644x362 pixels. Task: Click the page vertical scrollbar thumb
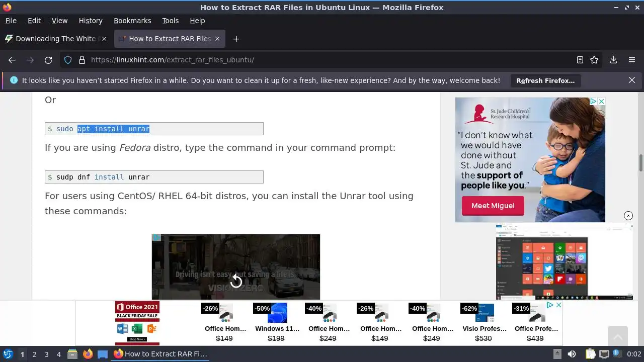641,163
